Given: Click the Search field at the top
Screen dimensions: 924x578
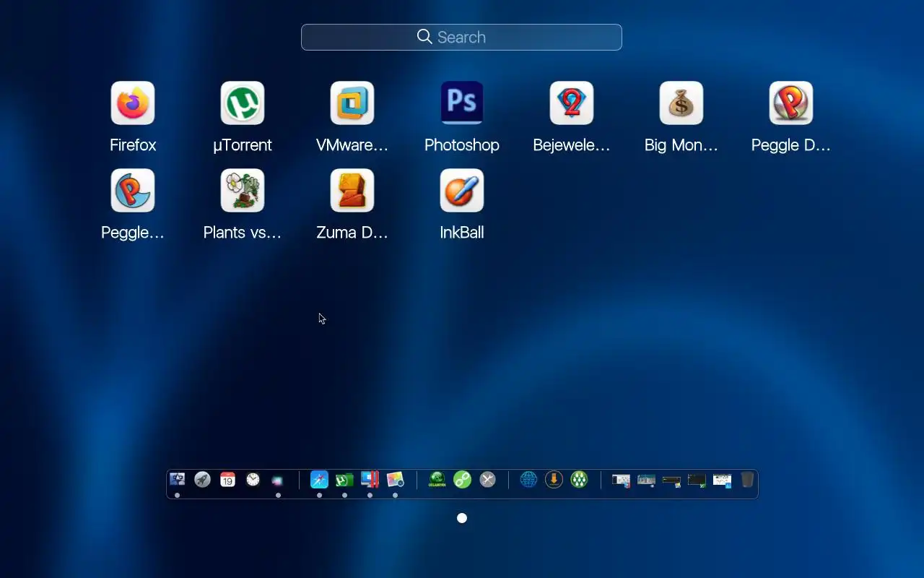Looking at the screenshot, I should (461, 38).
